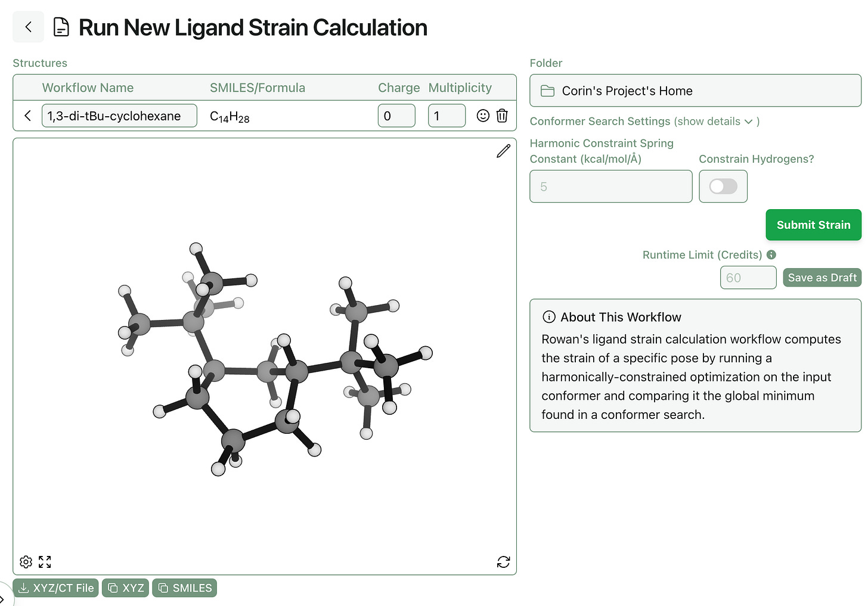Click the C14H28 formula text
This screenshot has height=606, width=868.
[230, 117]
